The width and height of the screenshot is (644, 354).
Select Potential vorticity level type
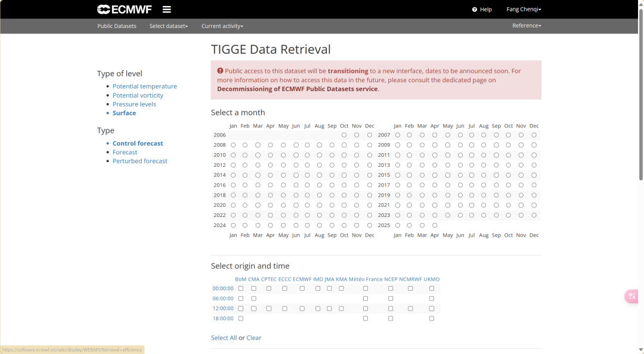[x=138, y=95]
